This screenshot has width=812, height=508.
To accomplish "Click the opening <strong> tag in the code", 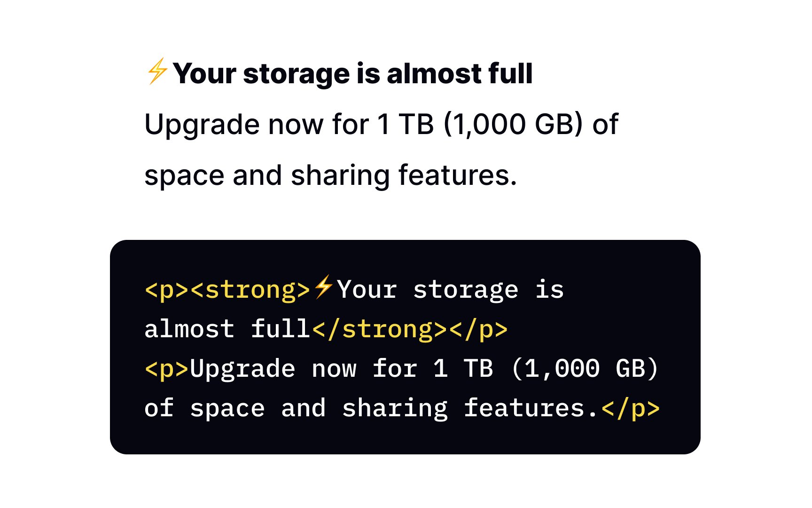I will point(251,290).
